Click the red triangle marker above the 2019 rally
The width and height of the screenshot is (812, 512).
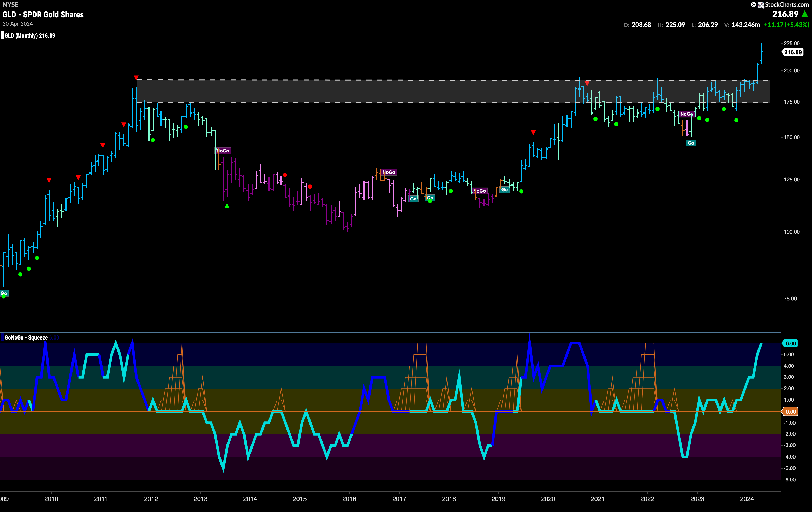533,133
